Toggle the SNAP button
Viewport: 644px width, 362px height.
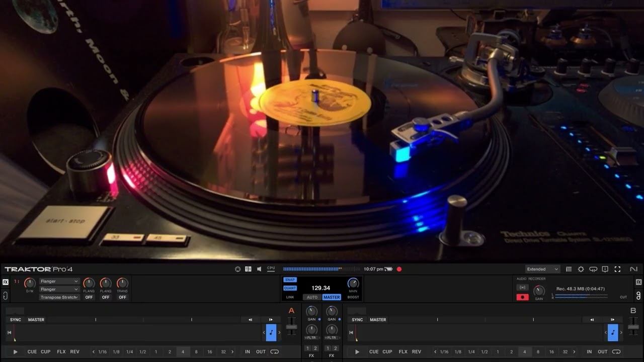[290, 280]
